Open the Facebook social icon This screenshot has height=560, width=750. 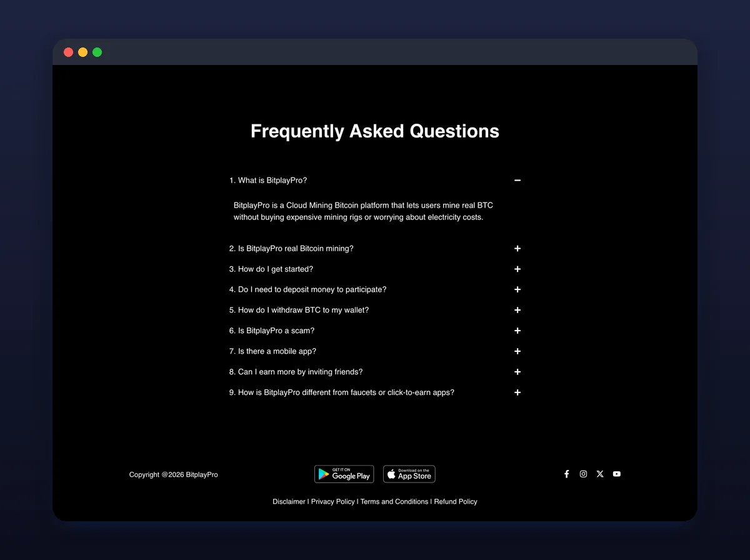567,474
